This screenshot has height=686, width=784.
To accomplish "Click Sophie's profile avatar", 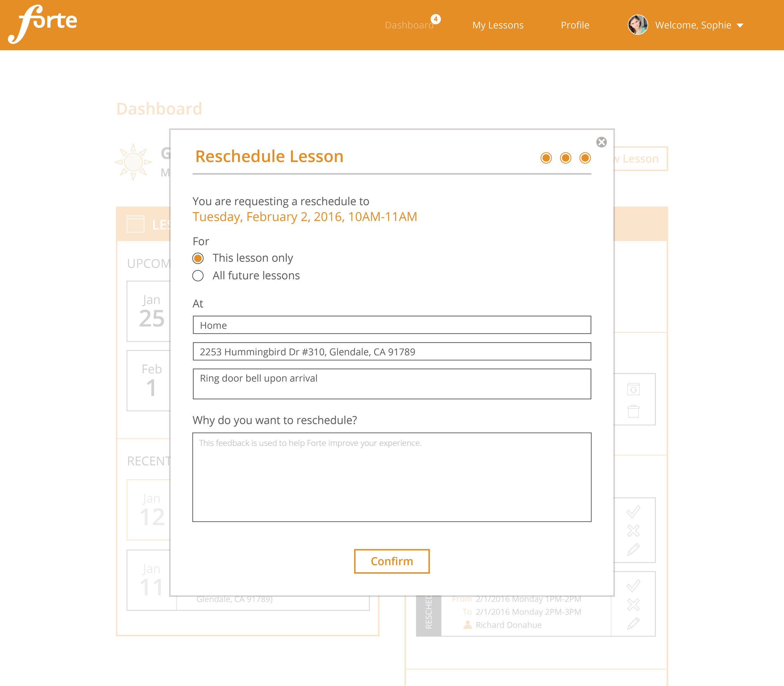I will pyautogui.click(x=637, y=25).
